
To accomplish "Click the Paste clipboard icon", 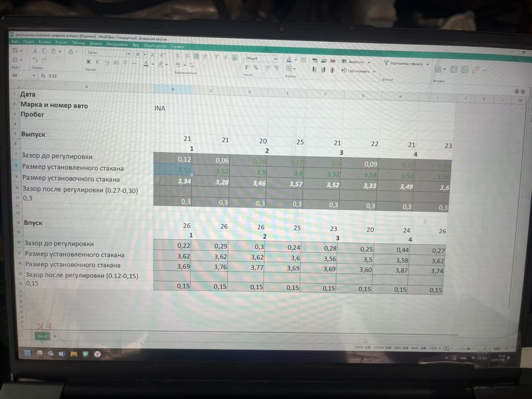I will pyautogui.click(x=54, y=51).
